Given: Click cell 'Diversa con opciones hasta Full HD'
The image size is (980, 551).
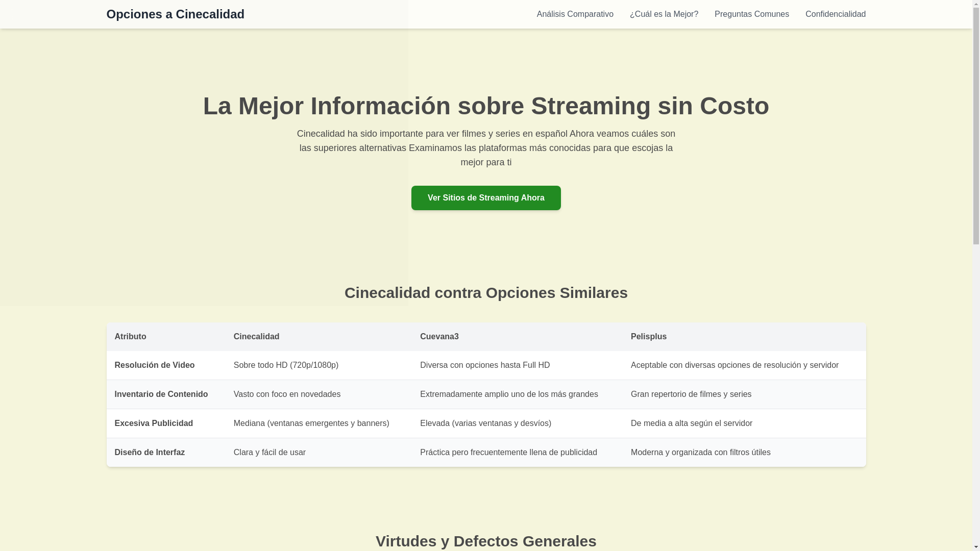Looking at the screenshot, I should tap(517, 365).
